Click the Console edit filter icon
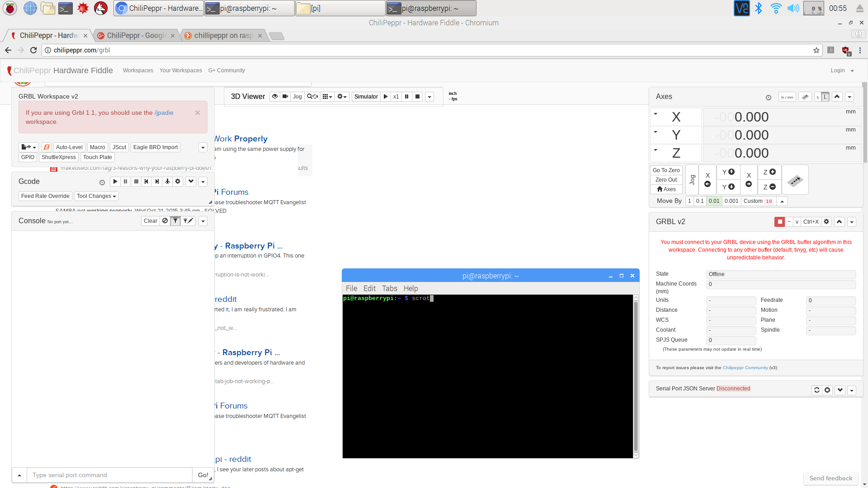868x488 pixels. pos(188,221)
